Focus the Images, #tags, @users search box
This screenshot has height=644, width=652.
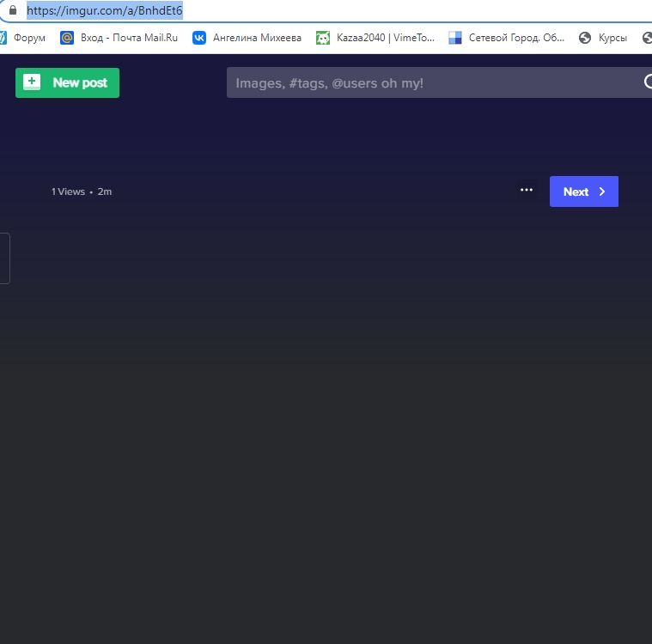pos(430,82)
